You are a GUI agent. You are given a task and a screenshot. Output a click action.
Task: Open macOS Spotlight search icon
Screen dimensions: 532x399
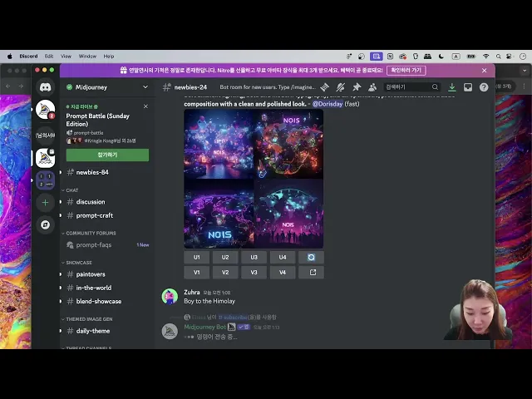[x=498, y=57]
